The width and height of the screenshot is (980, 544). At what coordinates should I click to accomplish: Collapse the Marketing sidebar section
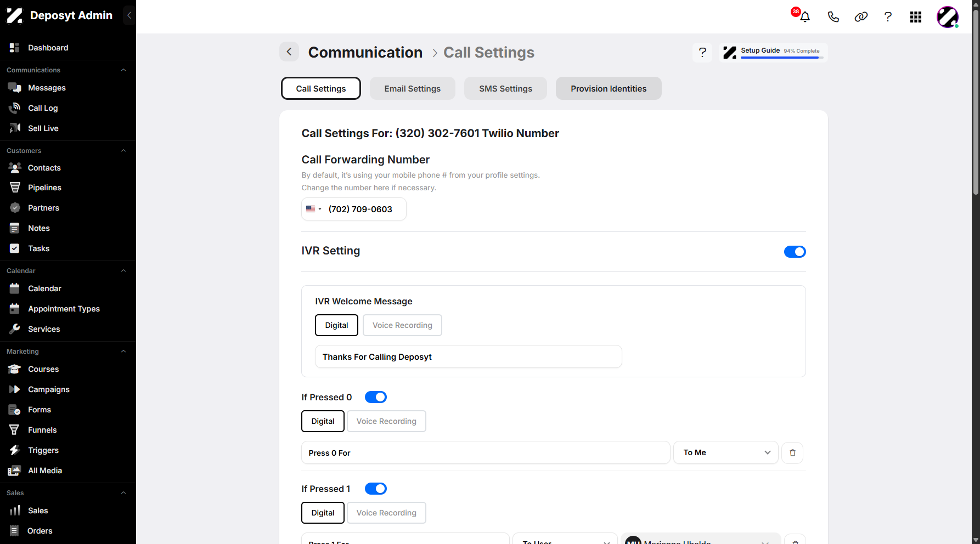(x=123, y=352)
